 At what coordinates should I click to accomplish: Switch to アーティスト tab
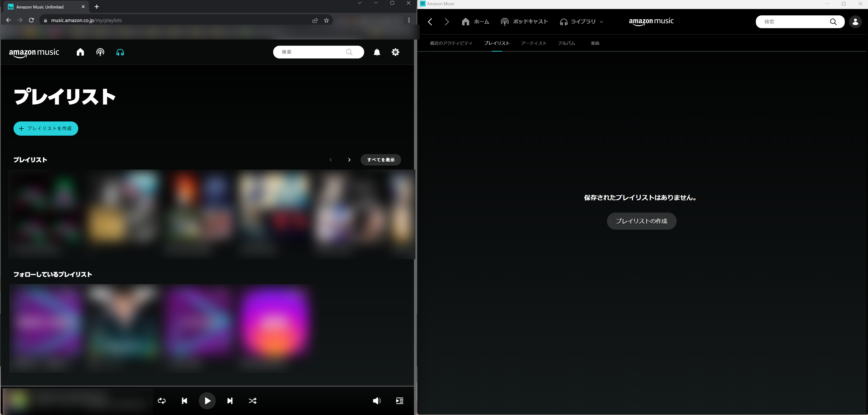point(534,43)
